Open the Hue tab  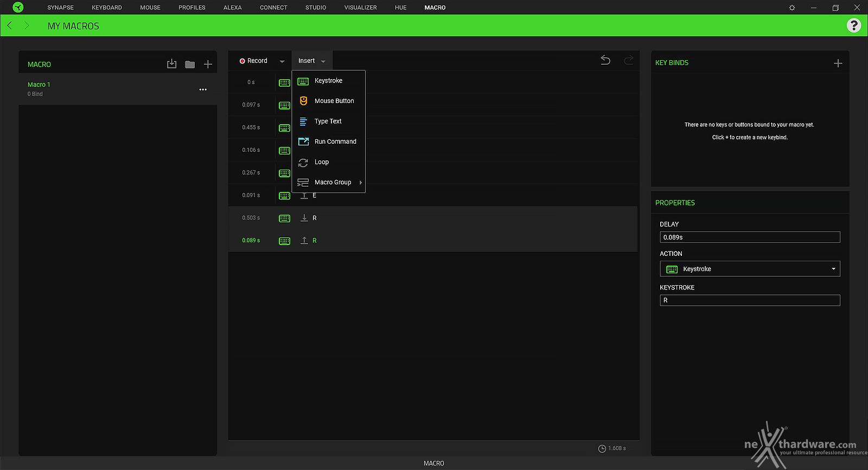point(401,8)
